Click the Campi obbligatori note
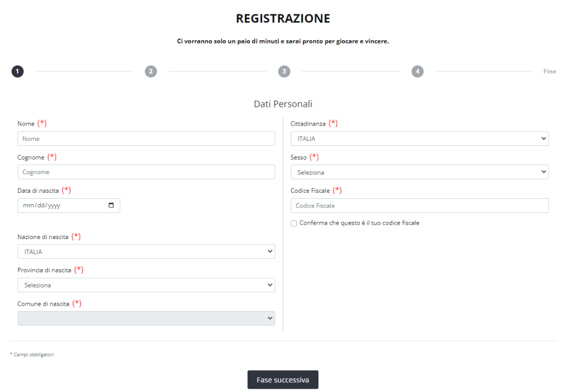 33,354
